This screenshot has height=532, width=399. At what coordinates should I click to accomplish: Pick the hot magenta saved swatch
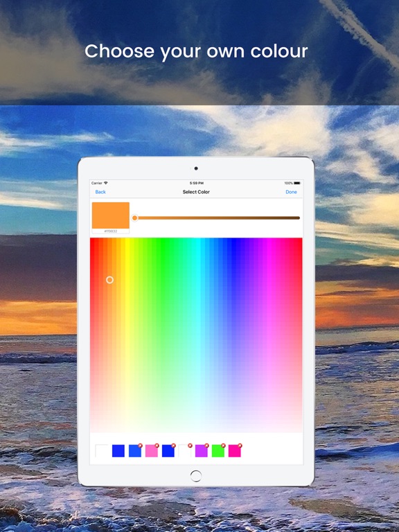(x=234, y=451)
